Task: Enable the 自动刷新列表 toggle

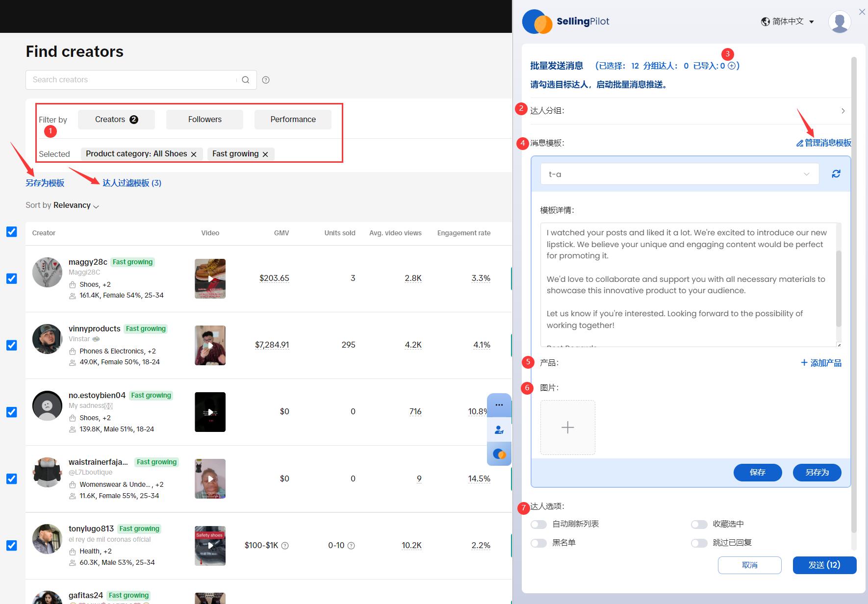Action: coord(538,525)
